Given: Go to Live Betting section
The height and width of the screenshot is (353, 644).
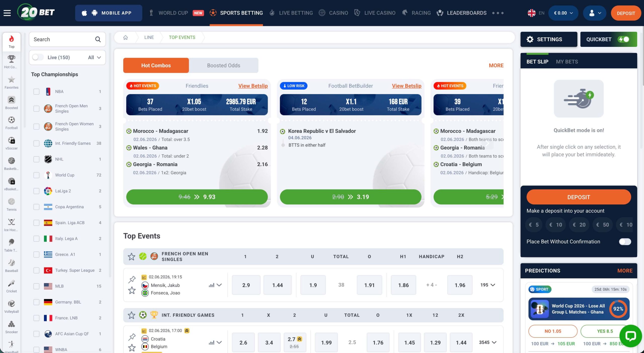Looking at the screenshot, I should pyautogui.click(x=291, y=13).
